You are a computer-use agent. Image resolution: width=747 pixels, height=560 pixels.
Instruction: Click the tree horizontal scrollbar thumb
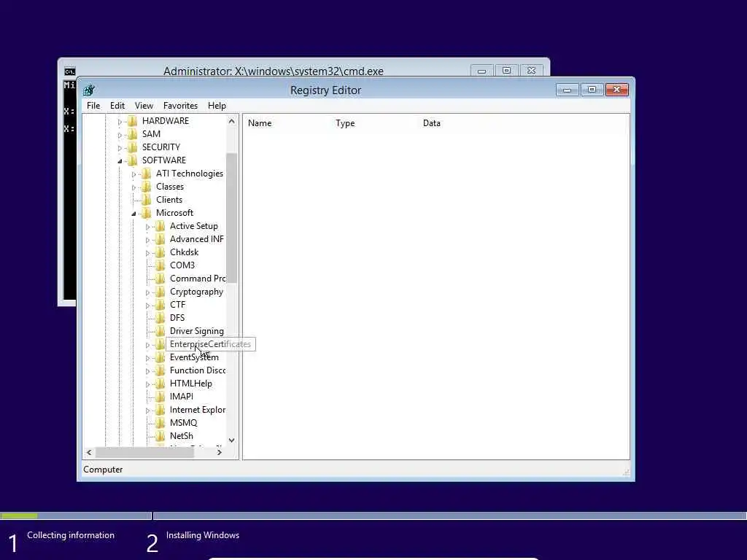click(144, 452)
